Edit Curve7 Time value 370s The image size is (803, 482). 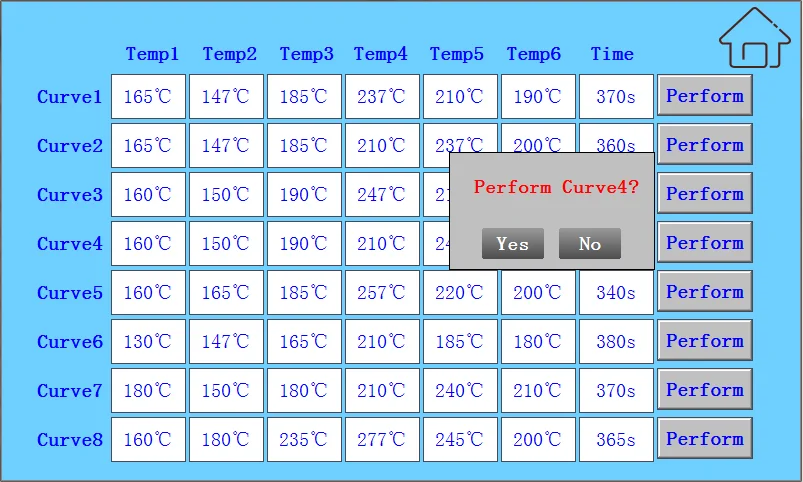[x=617, y=391]
